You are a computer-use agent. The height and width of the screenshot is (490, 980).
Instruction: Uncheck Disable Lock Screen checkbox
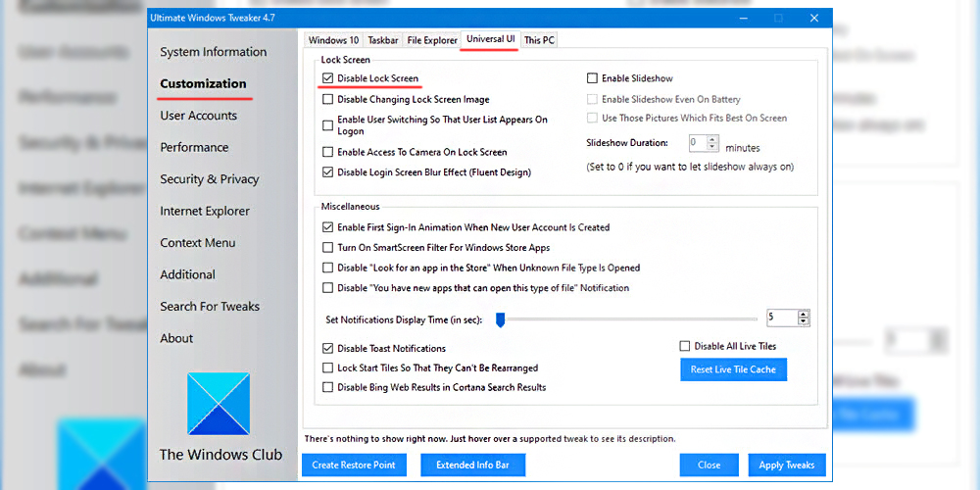pos(327,78)
